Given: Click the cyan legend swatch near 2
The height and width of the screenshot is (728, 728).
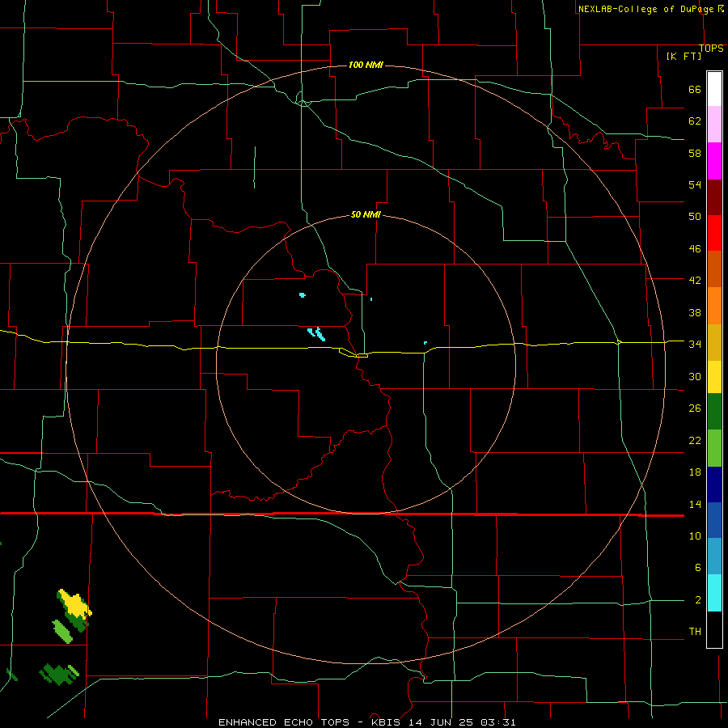Looking at the screenshot, I should coord(714,593).
